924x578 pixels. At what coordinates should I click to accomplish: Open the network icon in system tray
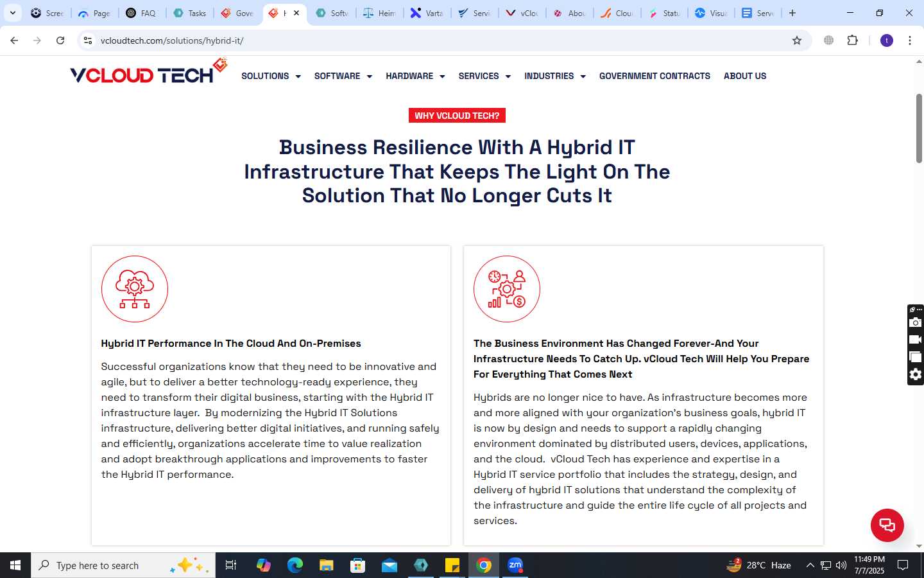(826, 565)
